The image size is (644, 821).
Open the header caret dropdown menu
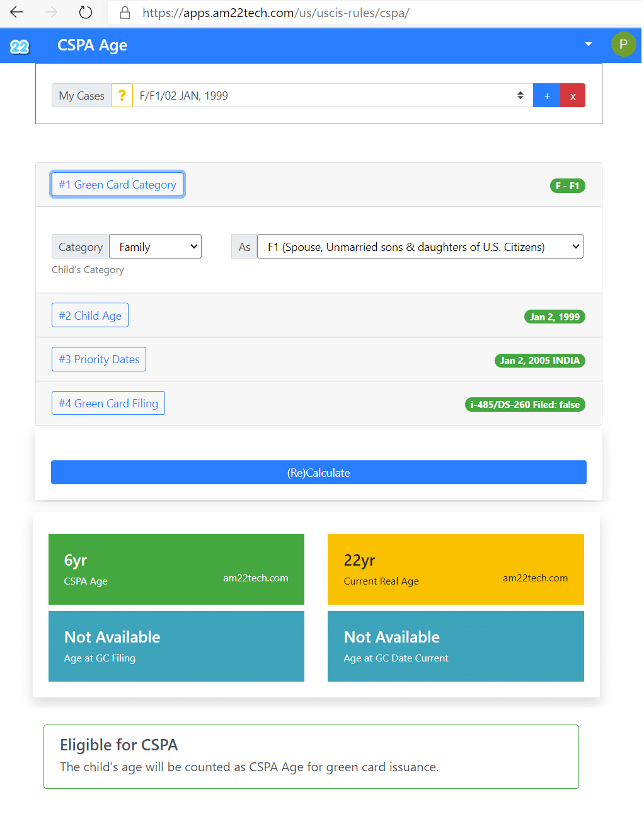(588, 44)
